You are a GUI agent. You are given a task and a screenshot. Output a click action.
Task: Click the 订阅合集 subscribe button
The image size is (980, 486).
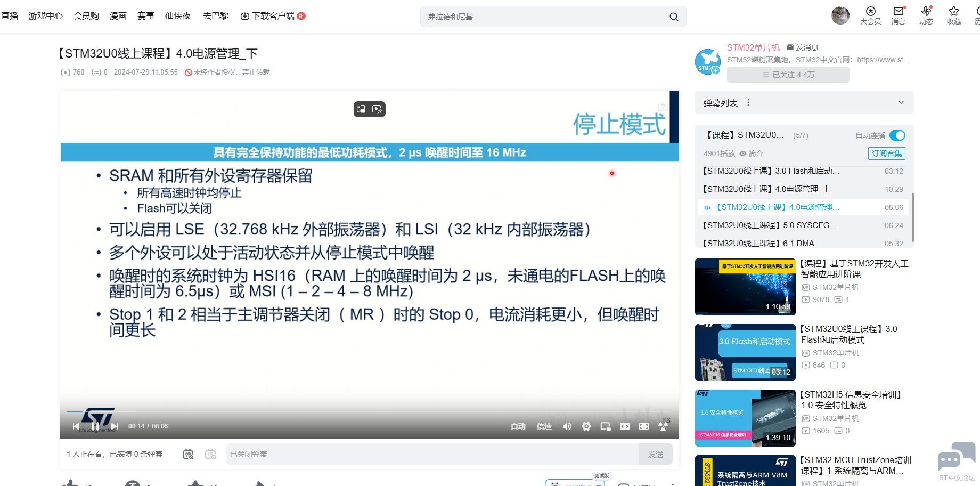tap(887, 153)
